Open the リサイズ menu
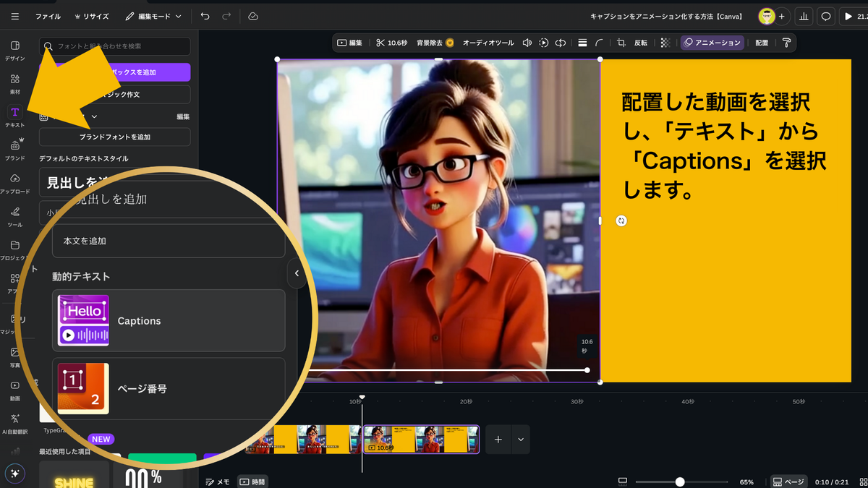This screenshot has width=868, height=488. (92, 16)
